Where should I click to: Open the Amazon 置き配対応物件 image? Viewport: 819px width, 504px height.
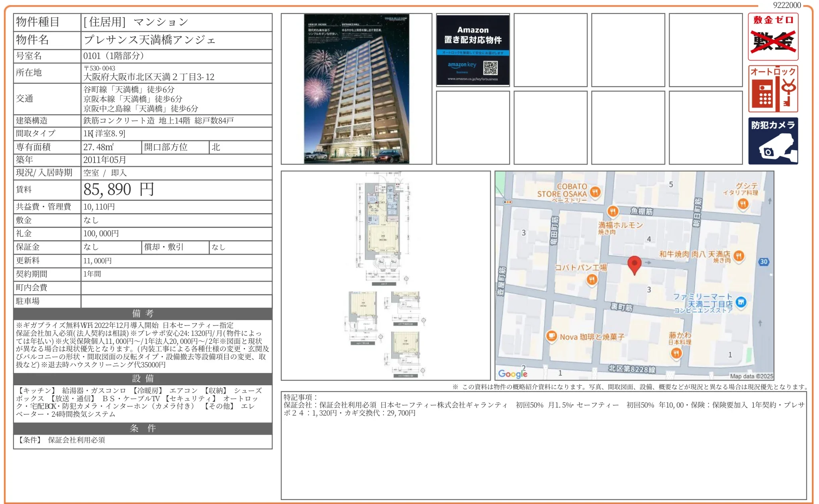pos(473,50)
